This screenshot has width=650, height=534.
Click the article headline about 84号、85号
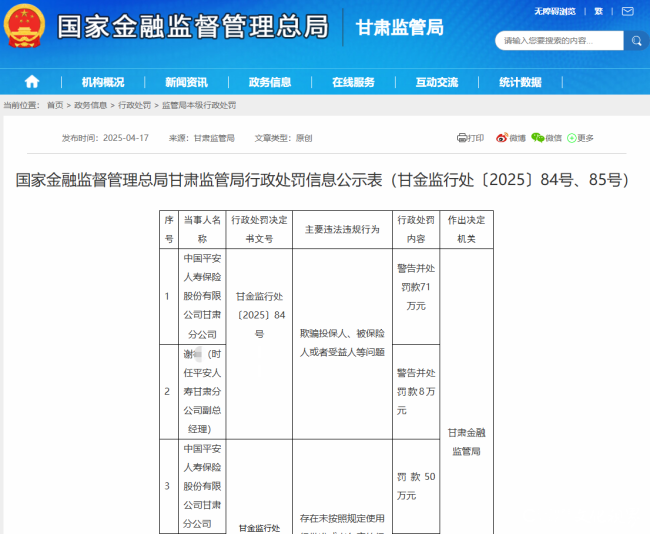[x=323, y=180]
